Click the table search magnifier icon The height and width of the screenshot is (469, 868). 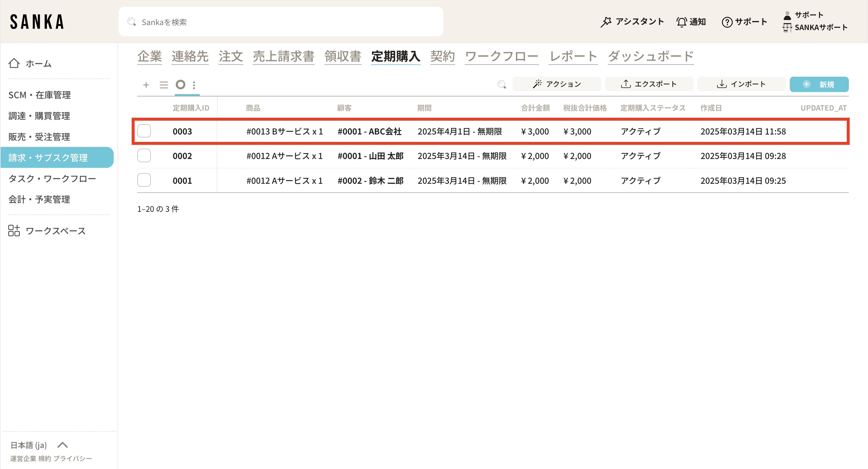click(502, 84)
